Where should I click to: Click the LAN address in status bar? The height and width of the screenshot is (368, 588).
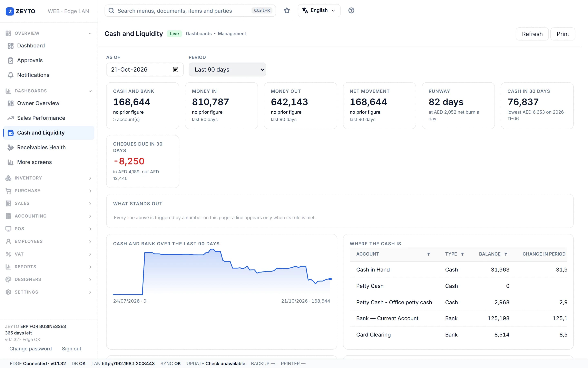pos(128,364)
